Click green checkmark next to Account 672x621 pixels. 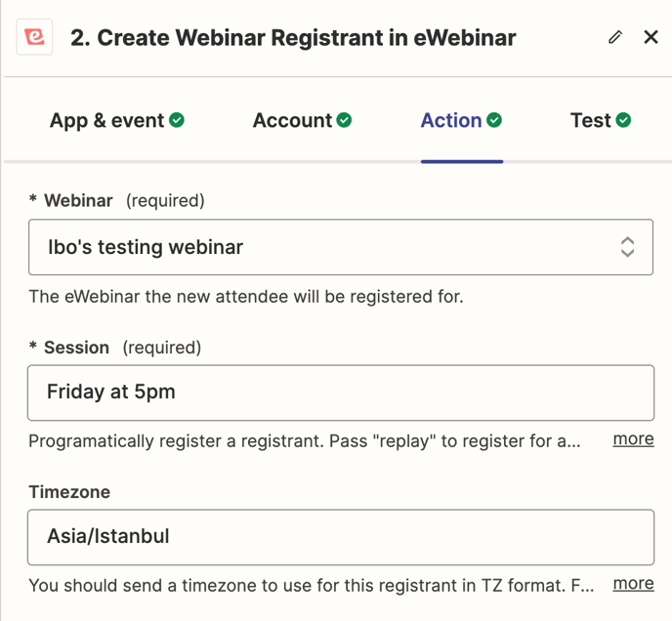344,120
